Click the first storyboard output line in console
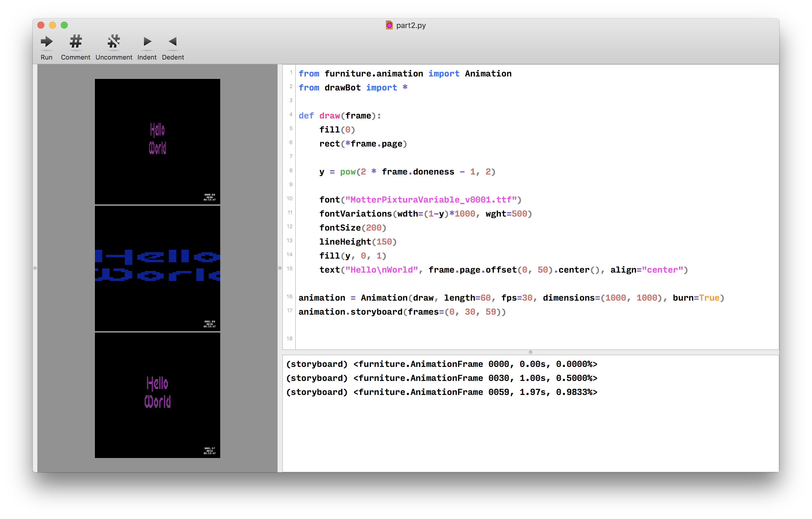Image resolution: width=812 pixels, height=519 pixels. (x=441, y=364)
